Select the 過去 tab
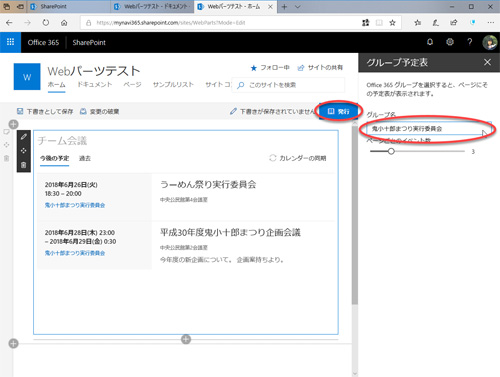This screenshot has height=377, width=500. tap(85, 158)
